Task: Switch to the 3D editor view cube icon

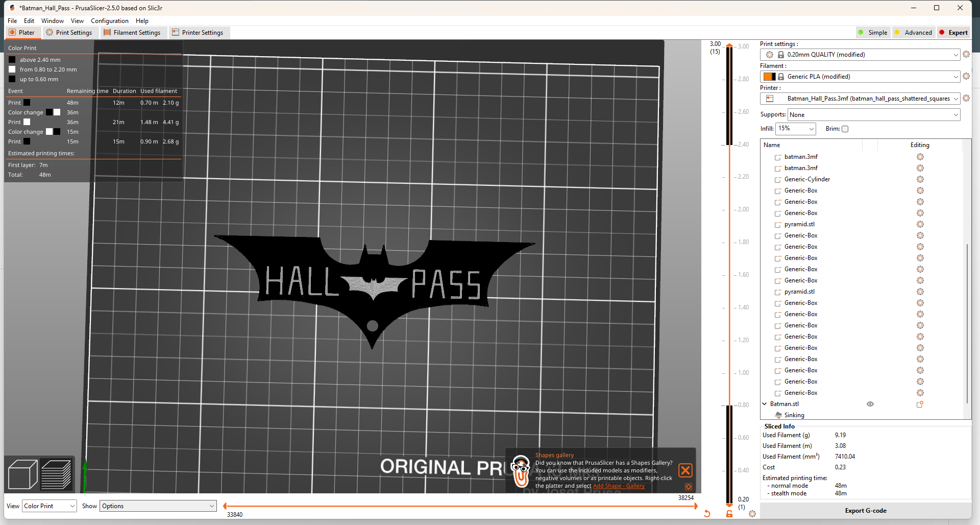Action: point(22,474)
